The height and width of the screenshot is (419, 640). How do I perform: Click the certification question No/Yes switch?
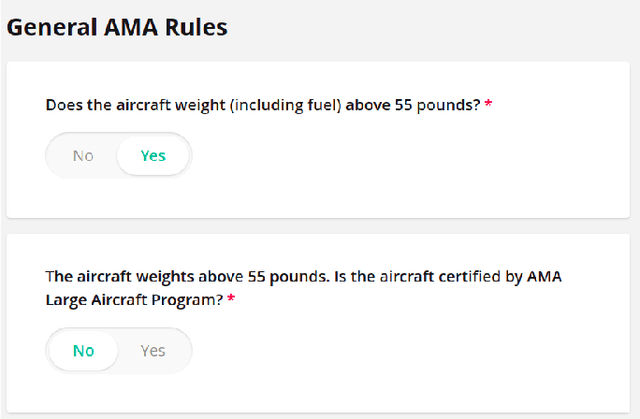(118, 350)
